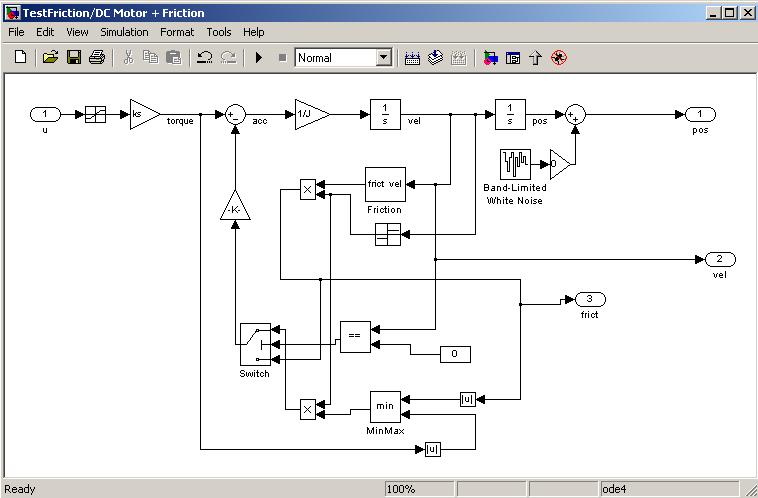Go up to parent system arrow
This screenshot has height=498, width=758.
tap(535, 58)
